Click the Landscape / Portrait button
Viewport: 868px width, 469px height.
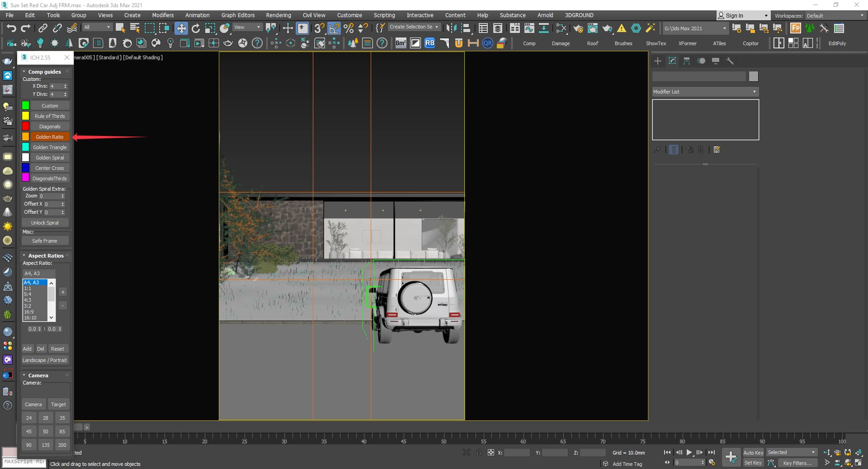coord(45,360)
